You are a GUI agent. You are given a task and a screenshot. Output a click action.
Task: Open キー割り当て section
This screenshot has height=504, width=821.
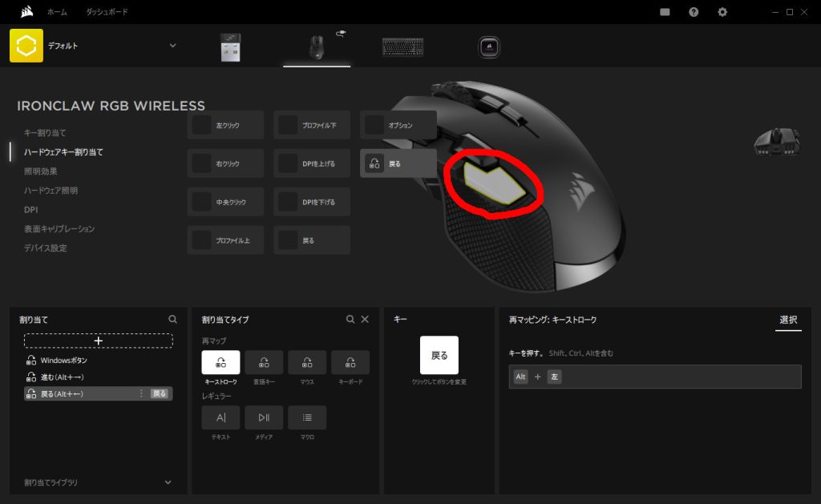click(45, 133)
